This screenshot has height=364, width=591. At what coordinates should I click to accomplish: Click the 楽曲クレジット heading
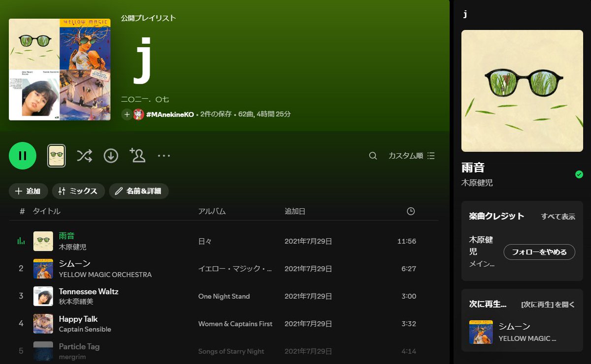(497, 216)
